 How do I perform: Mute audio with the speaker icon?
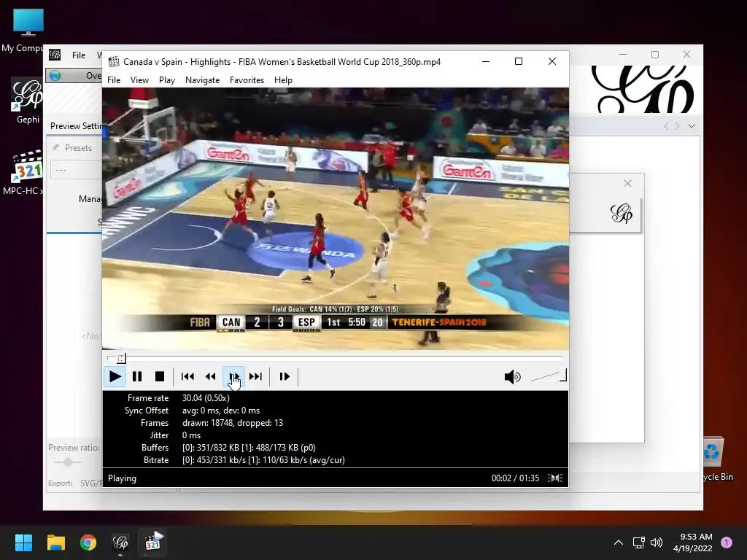513,377
